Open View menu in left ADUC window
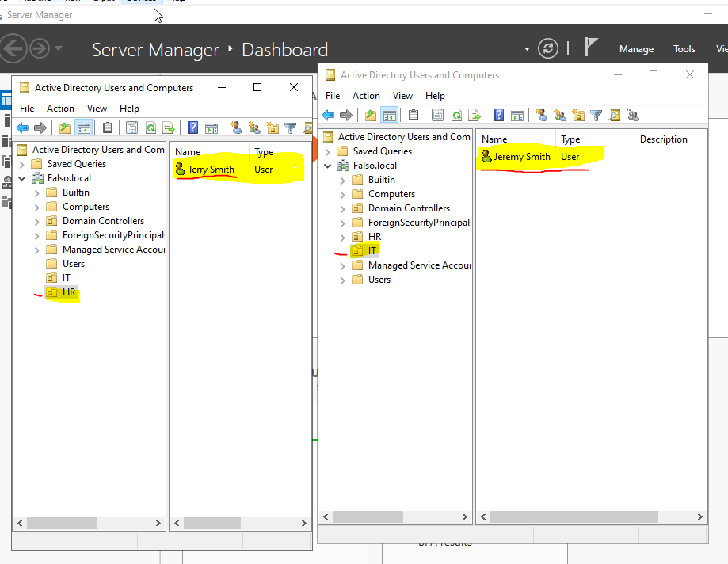 click(97, 109)
